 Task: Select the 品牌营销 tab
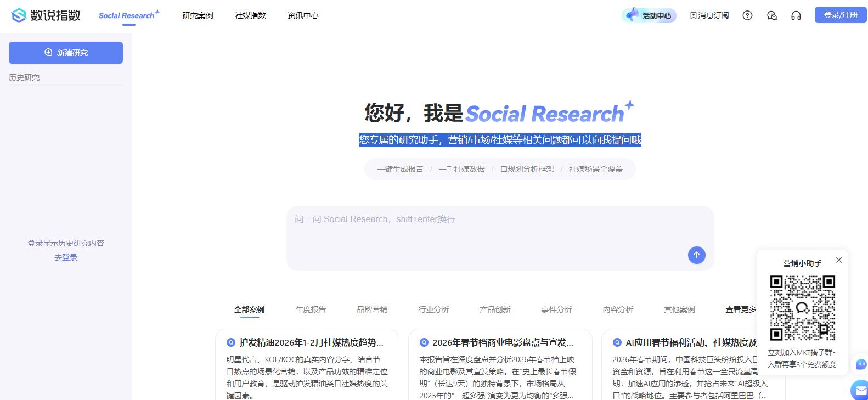coord(372,309)
